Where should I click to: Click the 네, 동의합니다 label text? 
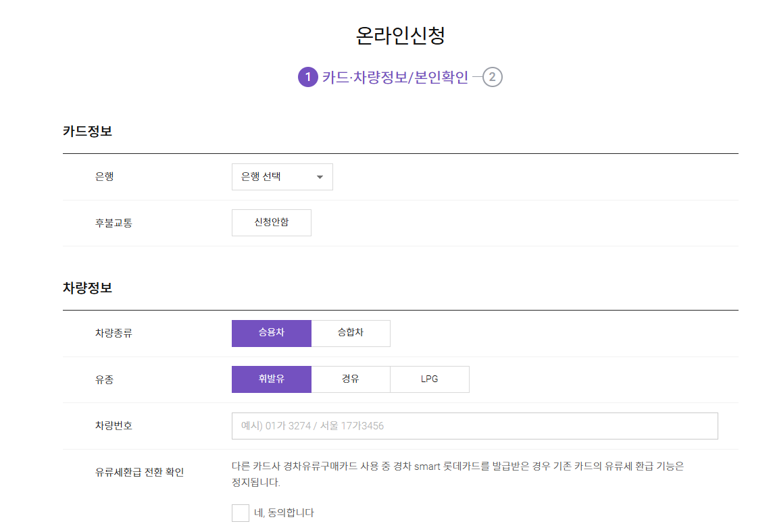tap(284, 513)
